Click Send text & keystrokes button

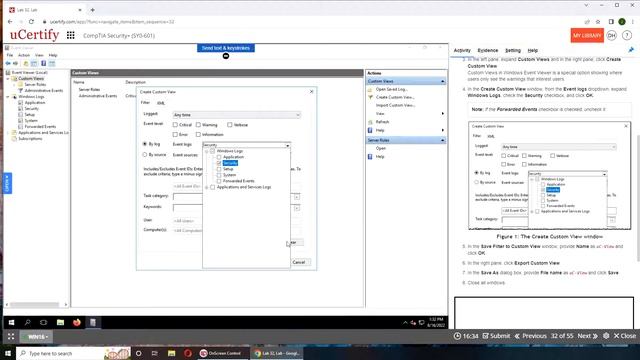click(226, 48)
